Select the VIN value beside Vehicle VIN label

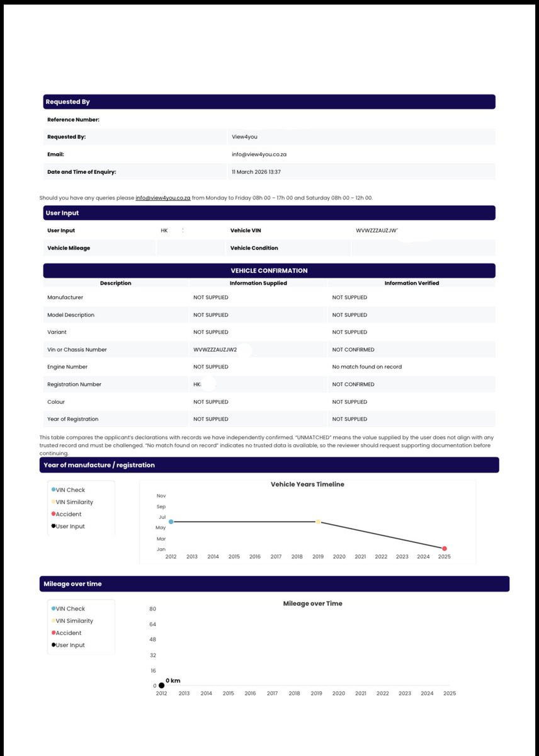point(377,231)
